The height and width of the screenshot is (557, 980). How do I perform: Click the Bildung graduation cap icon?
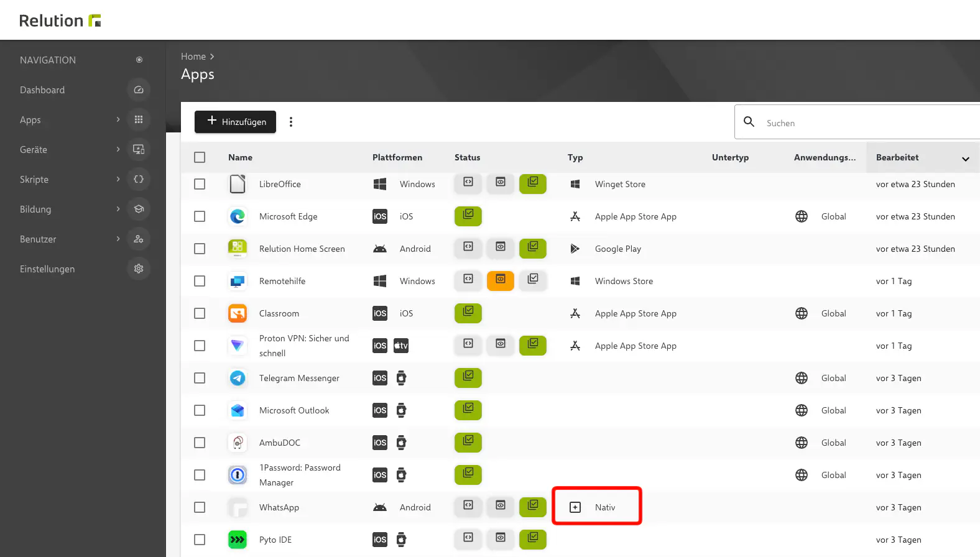[x=139, y=209]
